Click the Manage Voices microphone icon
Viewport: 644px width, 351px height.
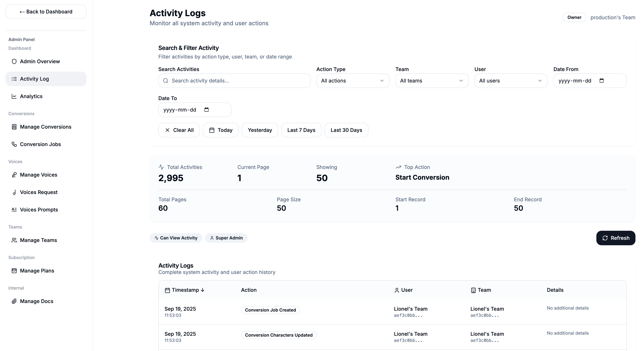pos(14,175)
